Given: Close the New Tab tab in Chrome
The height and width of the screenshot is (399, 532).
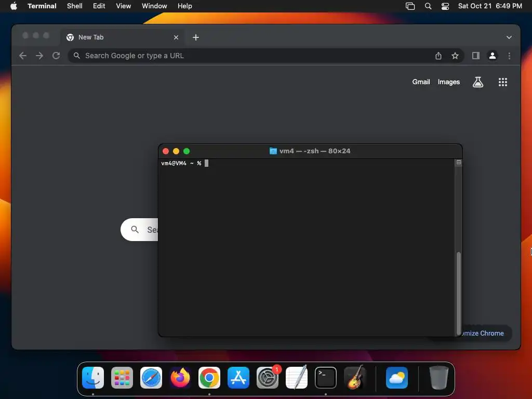Looking at the screenshot, I should (x=176, y=37).
